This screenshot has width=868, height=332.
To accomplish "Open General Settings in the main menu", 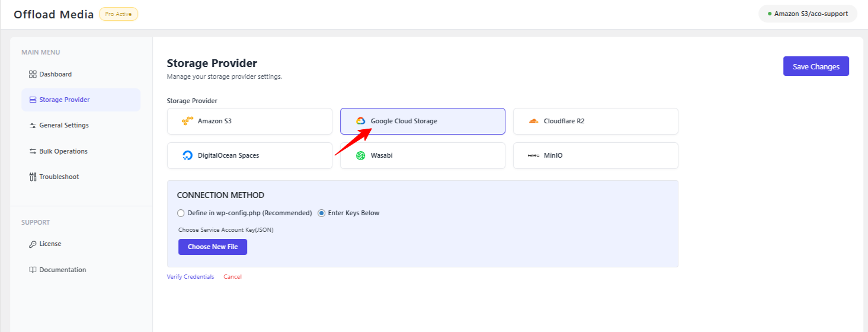I will [64, 125].
